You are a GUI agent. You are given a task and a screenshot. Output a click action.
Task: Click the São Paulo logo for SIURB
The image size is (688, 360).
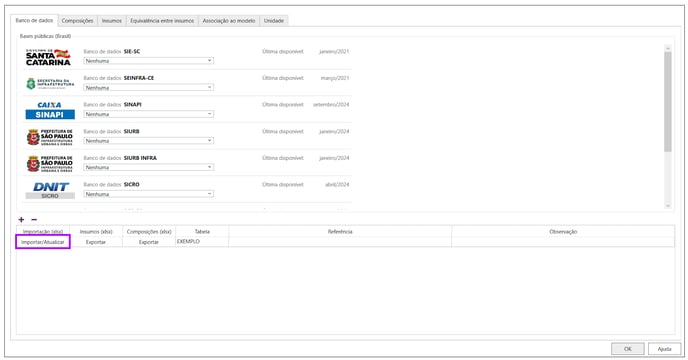(x=50, y=137)
